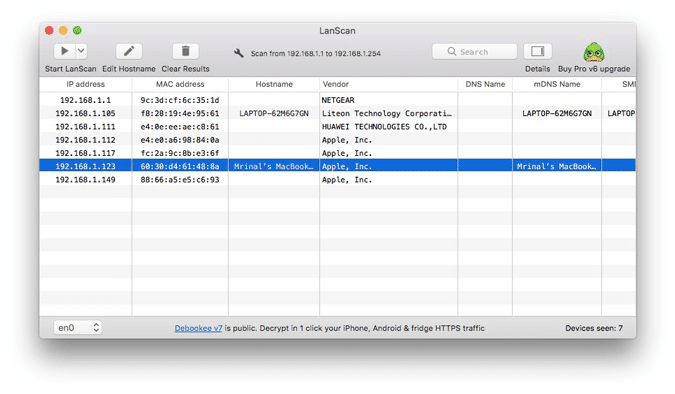Click Mrinal's MacBook mDNS name cell
This screenshot has height=394, width=675.
click(557, 166)
